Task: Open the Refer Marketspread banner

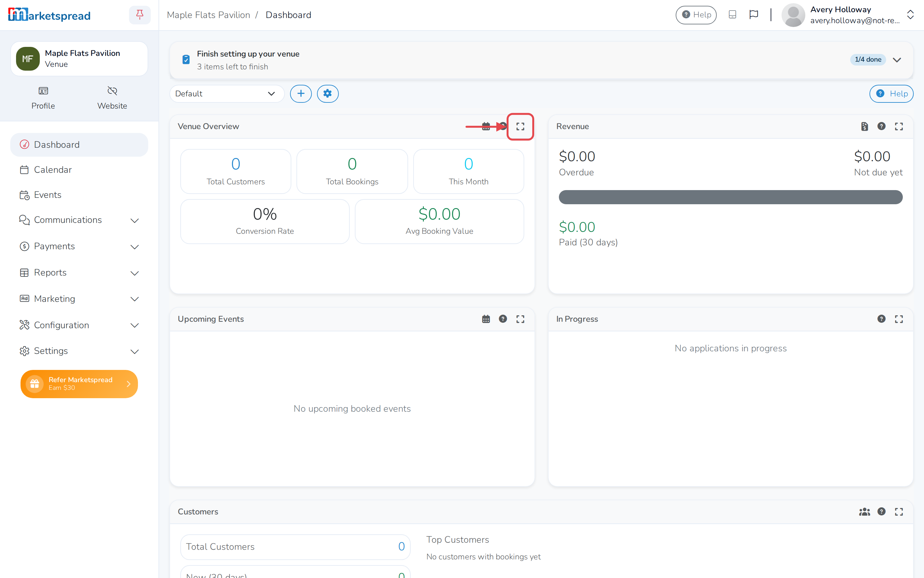Action: (x=79, y=384)
